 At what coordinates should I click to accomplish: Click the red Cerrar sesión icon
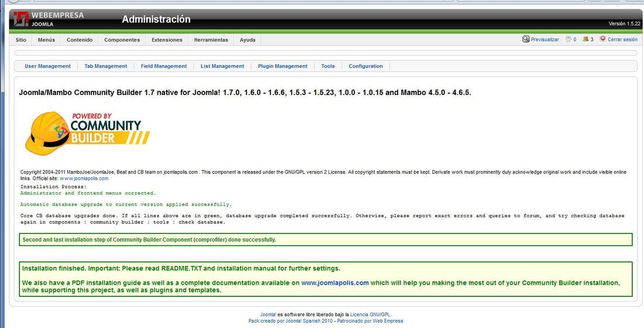tap(602, 39)
